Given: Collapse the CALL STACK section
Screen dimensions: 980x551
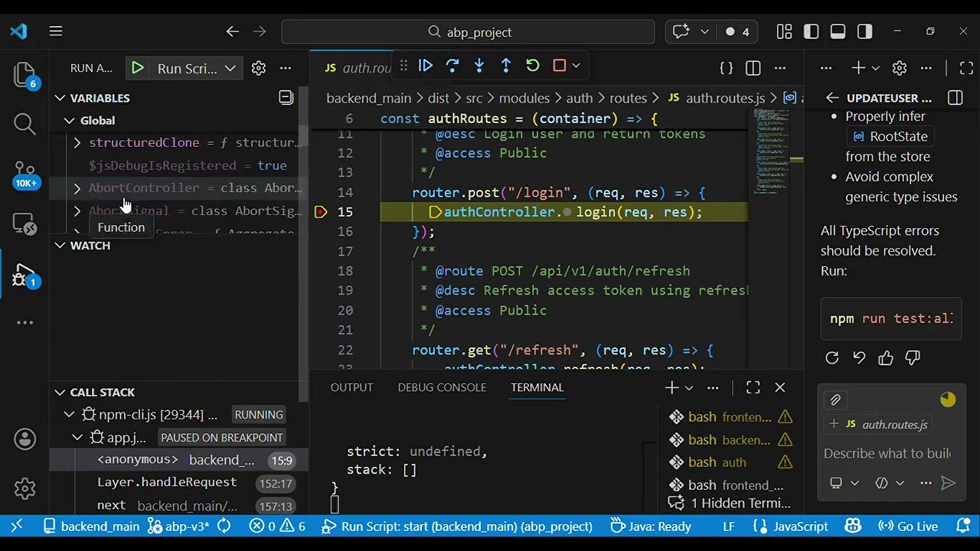Looking at the screenshot, I should [60, 393].
